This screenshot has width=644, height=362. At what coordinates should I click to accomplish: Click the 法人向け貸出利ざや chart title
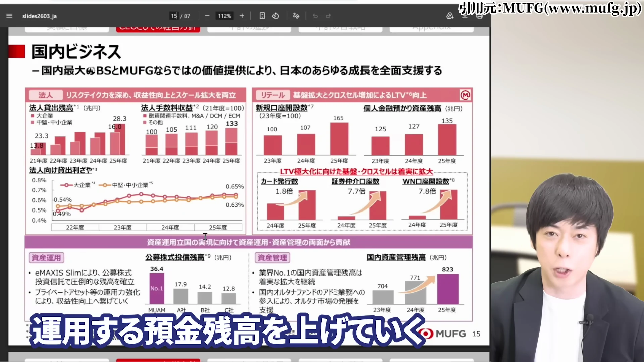tap(60, 170)
